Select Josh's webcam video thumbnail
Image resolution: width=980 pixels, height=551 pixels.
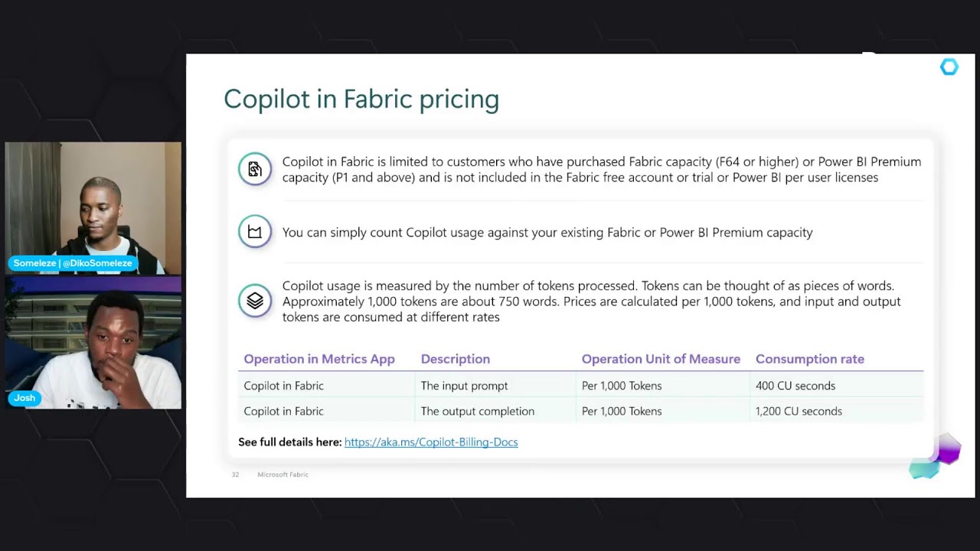[x=93, y=343]
